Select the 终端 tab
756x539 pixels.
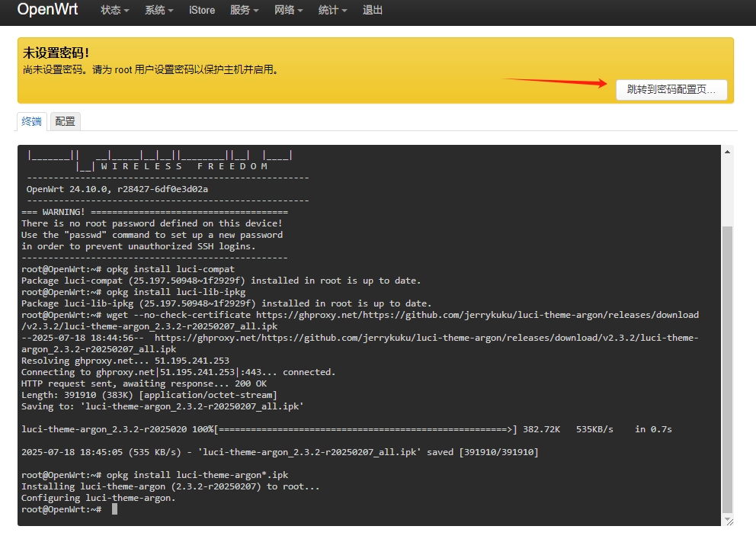[32, 121]
